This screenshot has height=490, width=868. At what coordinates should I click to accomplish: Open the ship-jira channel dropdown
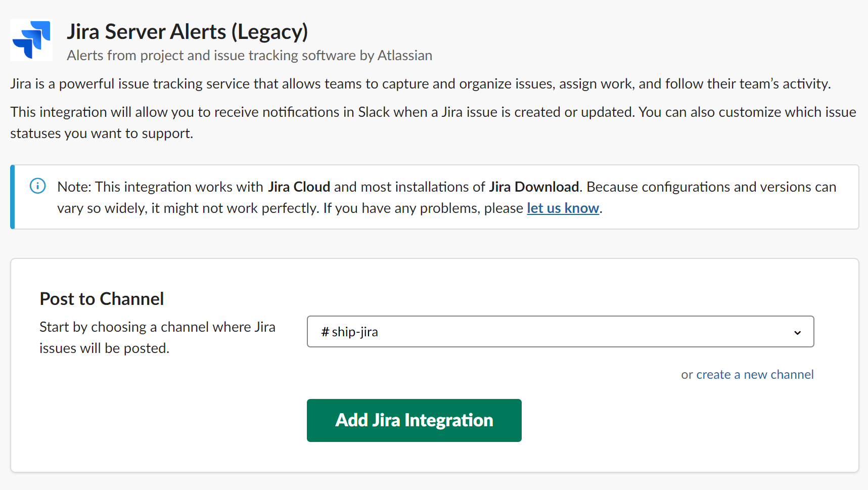point(560,332)
